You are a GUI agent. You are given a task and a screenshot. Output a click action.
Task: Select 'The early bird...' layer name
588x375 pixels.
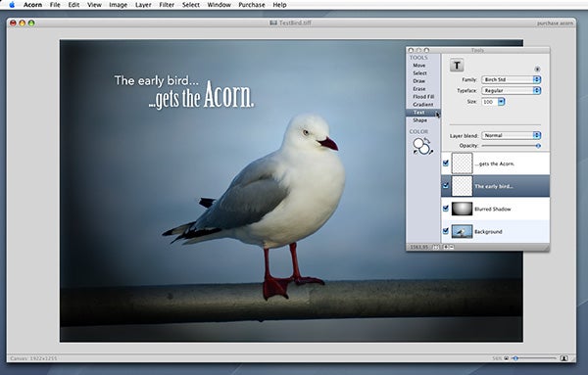tap(494, 186)
